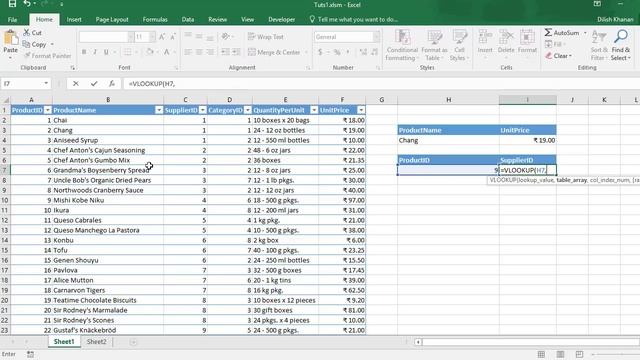Select column H header

tap(448, 100)
